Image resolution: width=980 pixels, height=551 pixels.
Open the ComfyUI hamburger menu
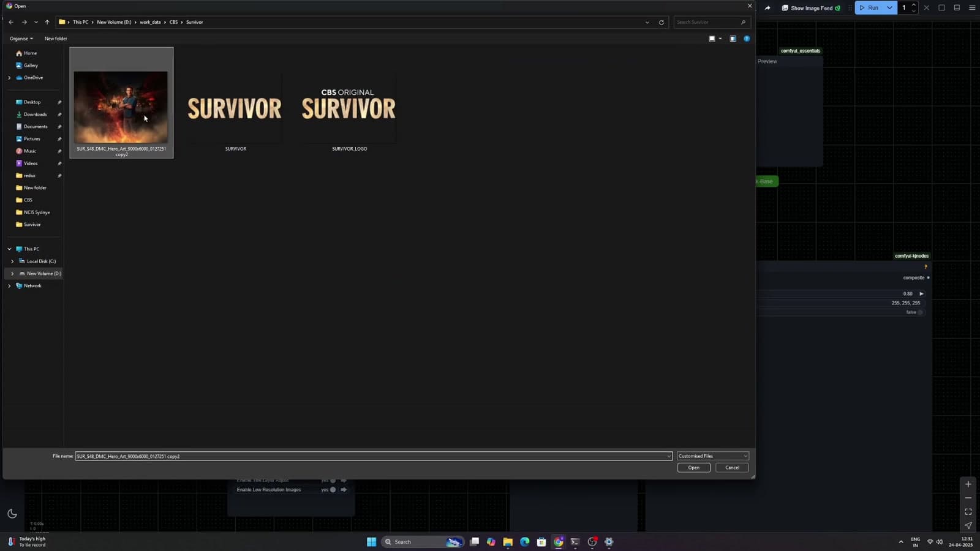pos(972,8)
